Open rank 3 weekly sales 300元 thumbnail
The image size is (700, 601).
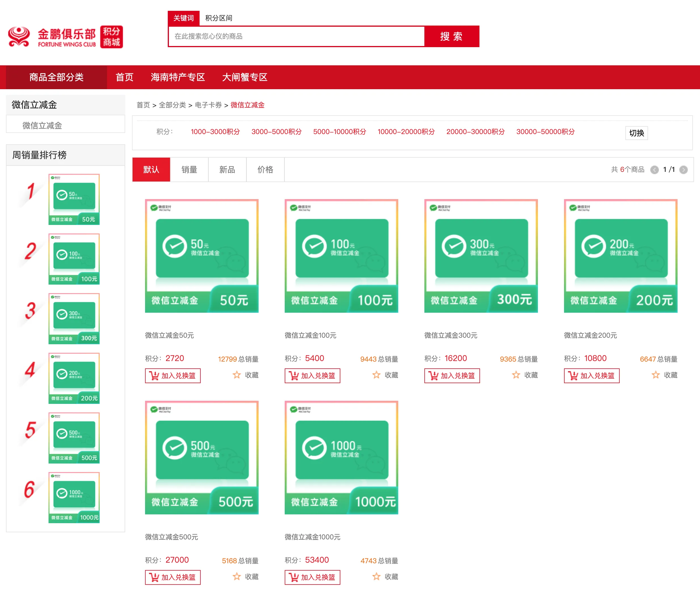74,318
